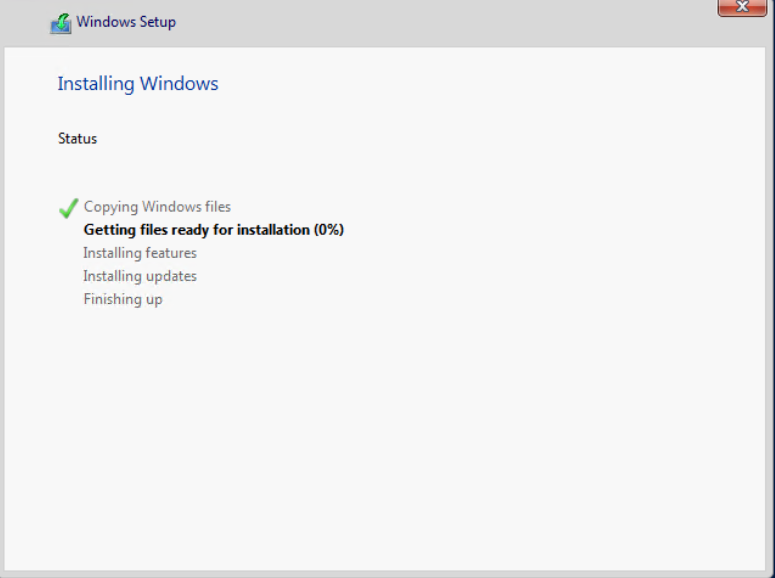The height and width of the screenshot is (578, 775).
Task: Select the "Installing features" step
Action: coord(140,253)
